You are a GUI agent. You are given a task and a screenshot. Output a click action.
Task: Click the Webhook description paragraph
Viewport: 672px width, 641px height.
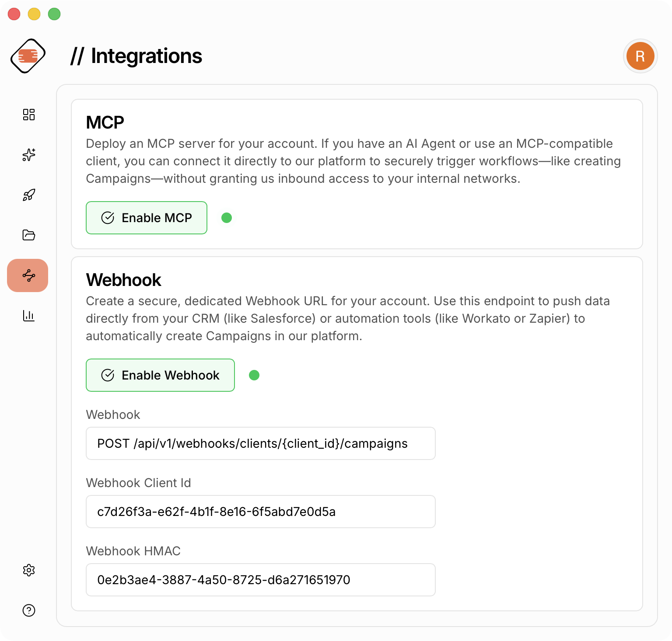pos(348,318)
